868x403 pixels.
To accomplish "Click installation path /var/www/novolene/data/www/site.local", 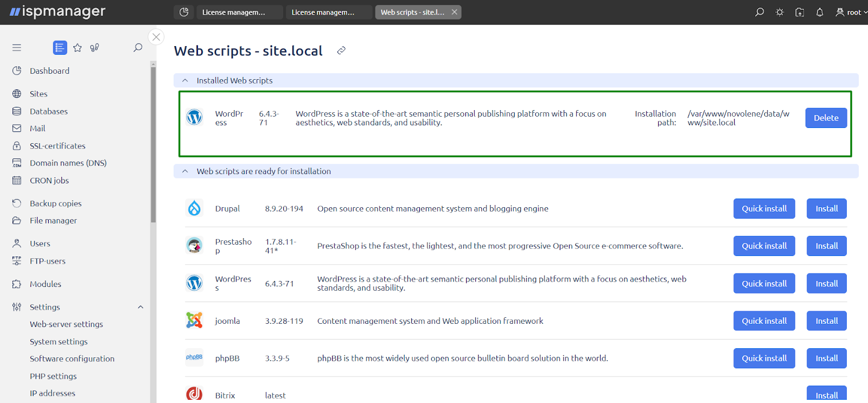I will [738, 118].
